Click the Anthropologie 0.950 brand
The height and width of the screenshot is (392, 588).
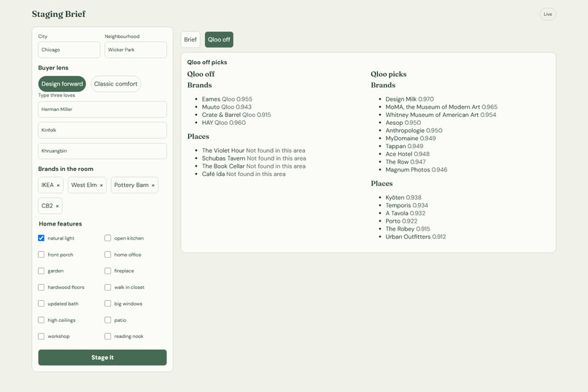point(414,131)
